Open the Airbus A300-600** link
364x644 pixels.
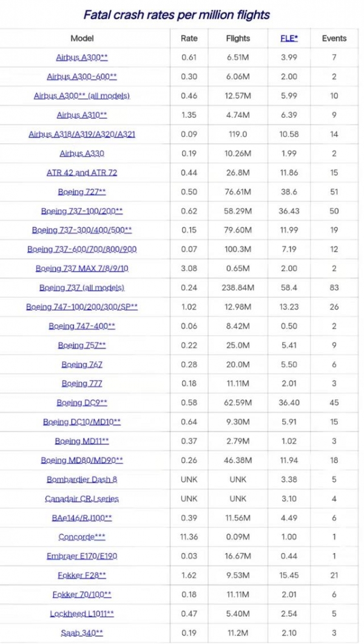[x=82, y=77]
